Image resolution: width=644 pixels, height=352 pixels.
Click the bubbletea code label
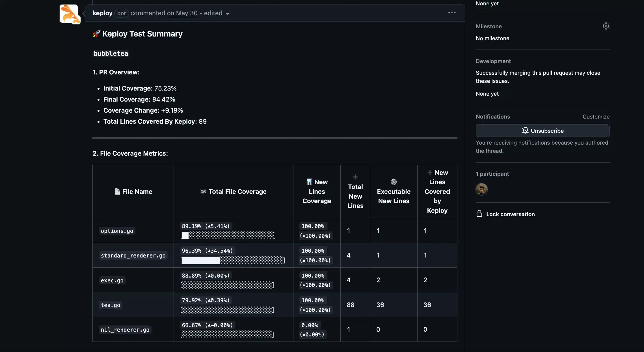pos(111,53)
